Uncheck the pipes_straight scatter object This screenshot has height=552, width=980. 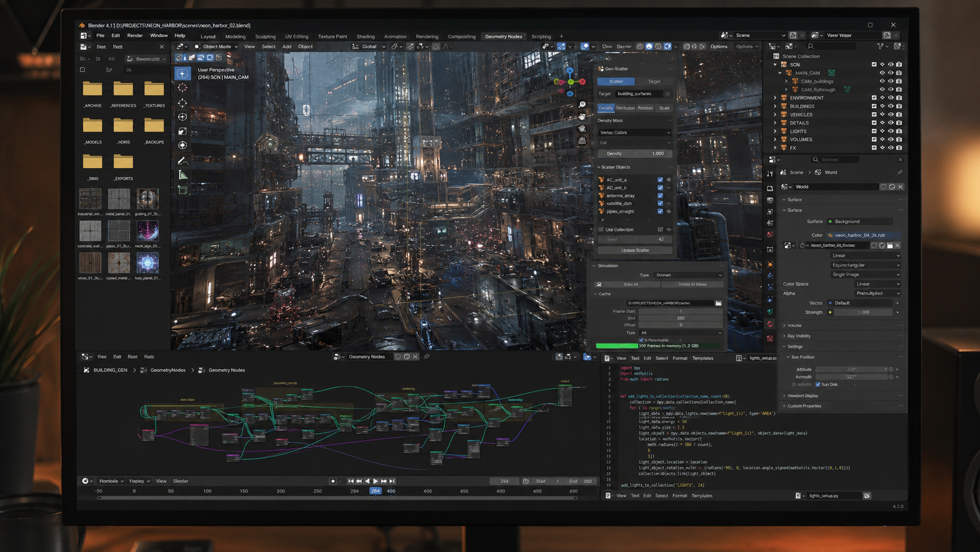660,211
